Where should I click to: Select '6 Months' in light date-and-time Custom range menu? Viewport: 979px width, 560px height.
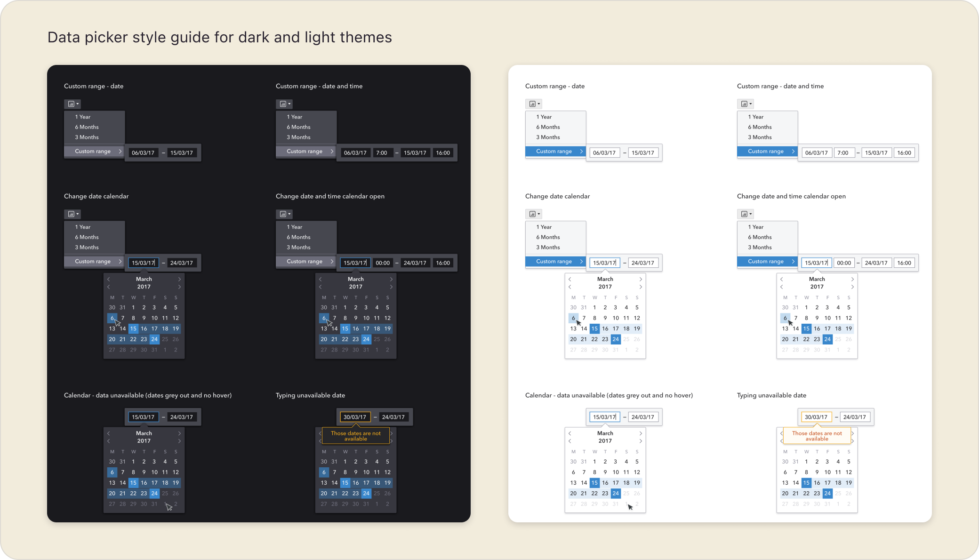click(x=768, y=127)
